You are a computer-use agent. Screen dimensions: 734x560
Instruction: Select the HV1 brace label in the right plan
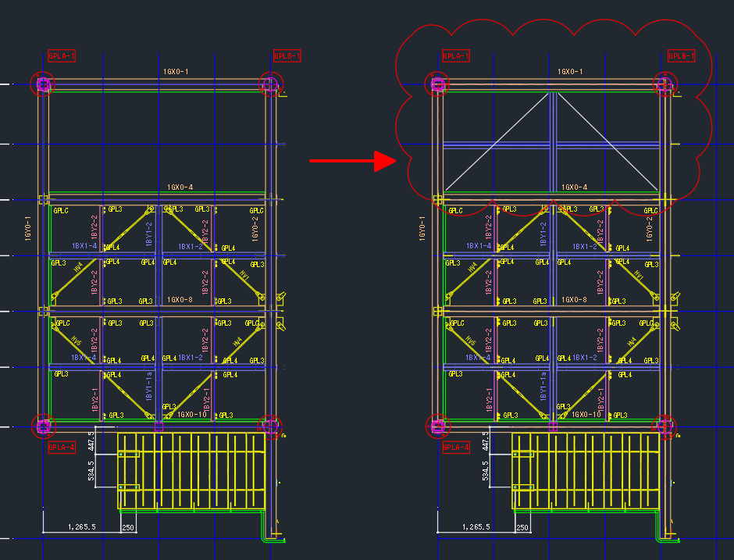(x=639, y=275)
